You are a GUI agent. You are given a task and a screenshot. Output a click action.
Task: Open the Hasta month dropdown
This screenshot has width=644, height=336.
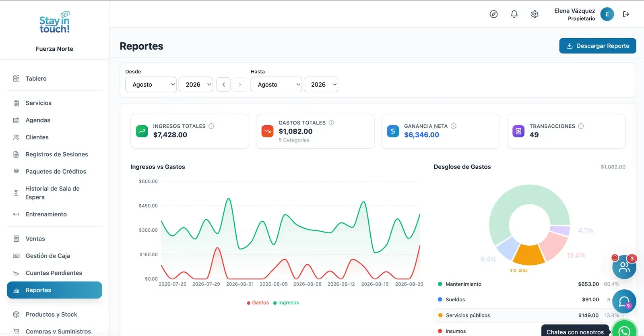pos(276,85)
